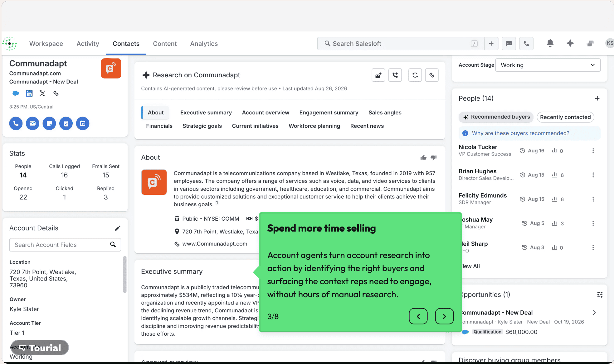Jump to Engagement summary section tab

(329, 113)
